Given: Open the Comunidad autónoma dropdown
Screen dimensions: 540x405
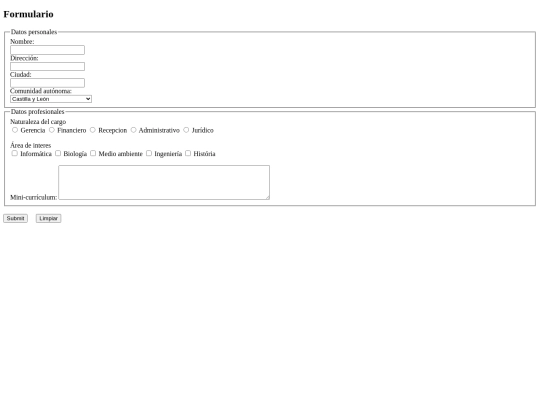Looking at the screenshot, I should click(51, 99).
